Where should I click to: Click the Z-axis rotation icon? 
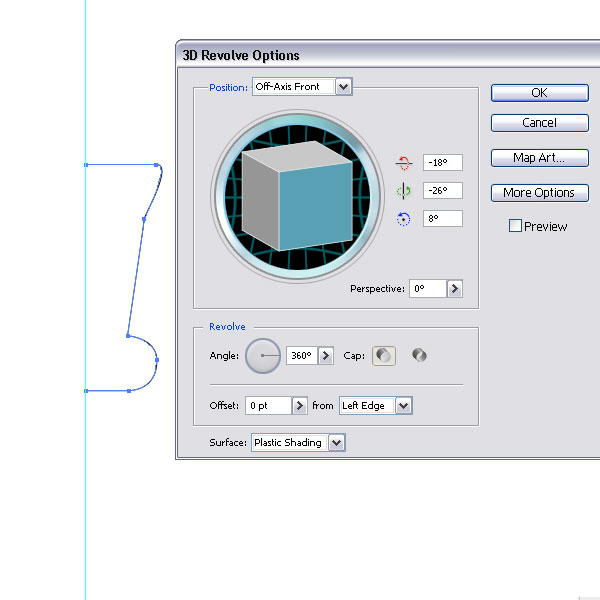tap(403, 219)
